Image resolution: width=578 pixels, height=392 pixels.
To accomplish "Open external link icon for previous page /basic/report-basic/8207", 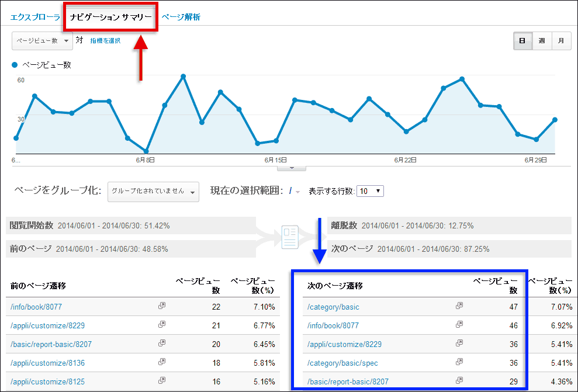I will click(162, 344).
